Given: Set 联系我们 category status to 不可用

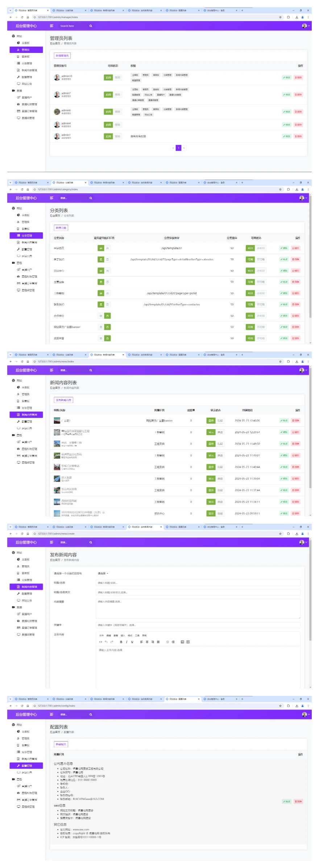Looking at the screenshot, I should (261, 304).
